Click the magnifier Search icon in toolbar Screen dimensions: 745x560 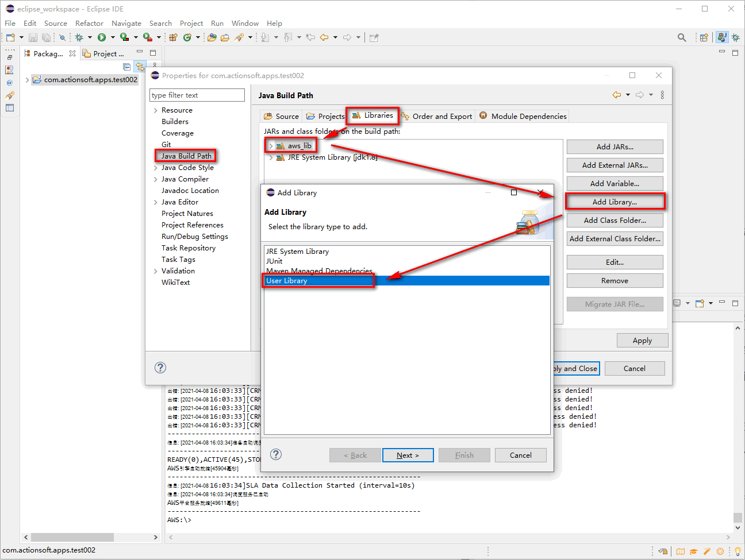(x=682, y=37)
